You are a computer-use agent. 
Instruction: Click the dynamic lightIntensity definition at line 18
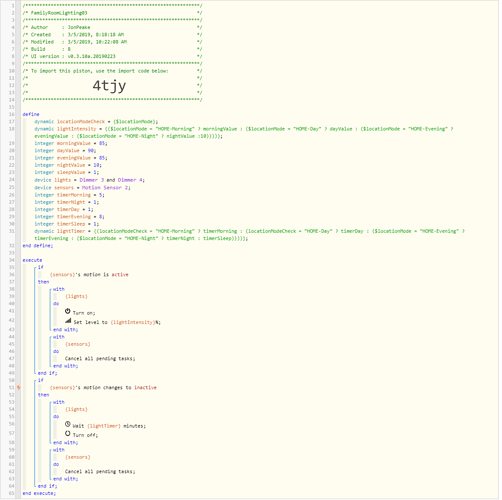pos(244,133)
